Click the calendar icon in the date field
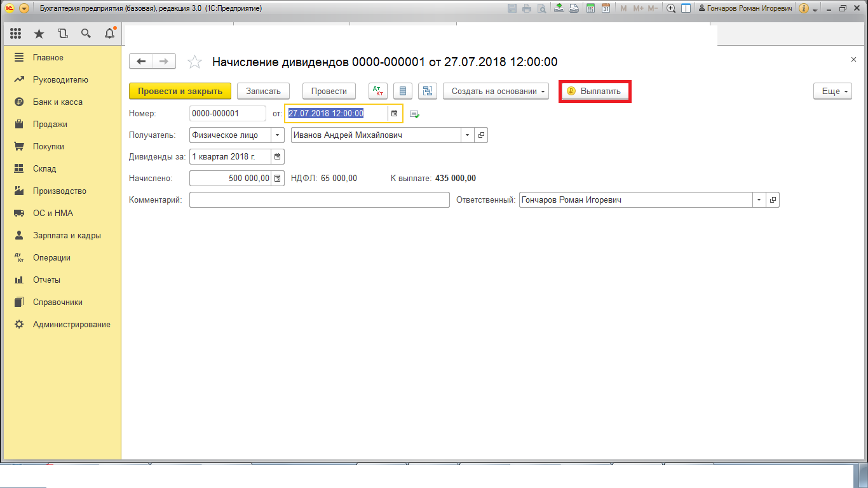 (x=394, y=114)
